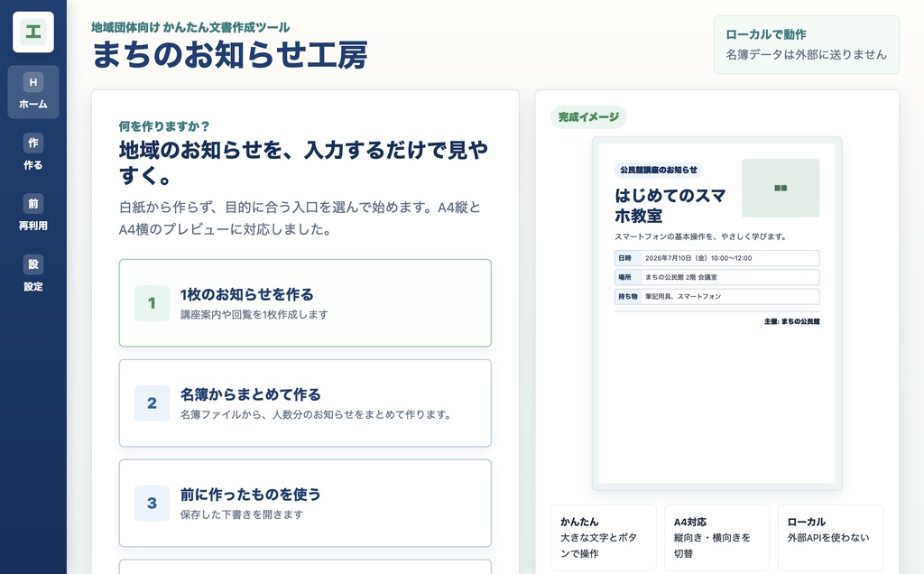
Task: Click the まちのお知らせ工房 heading
Action: [230, 55]
